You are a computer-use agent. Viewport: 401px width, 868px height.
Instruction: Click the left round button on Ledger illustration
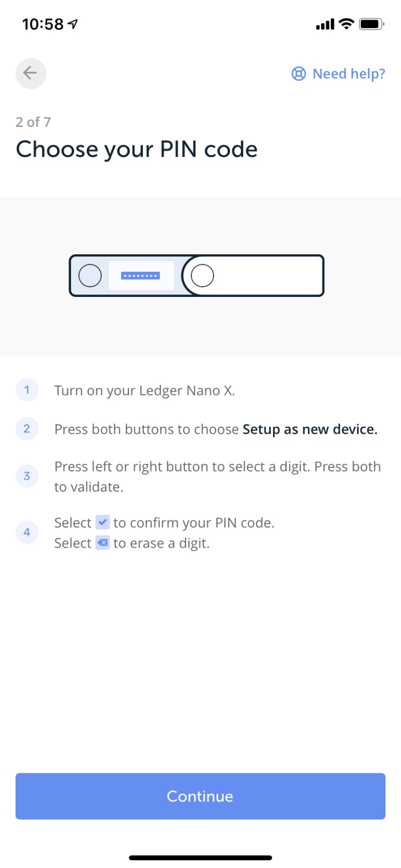pyautogui.click(x=90, y=275)
